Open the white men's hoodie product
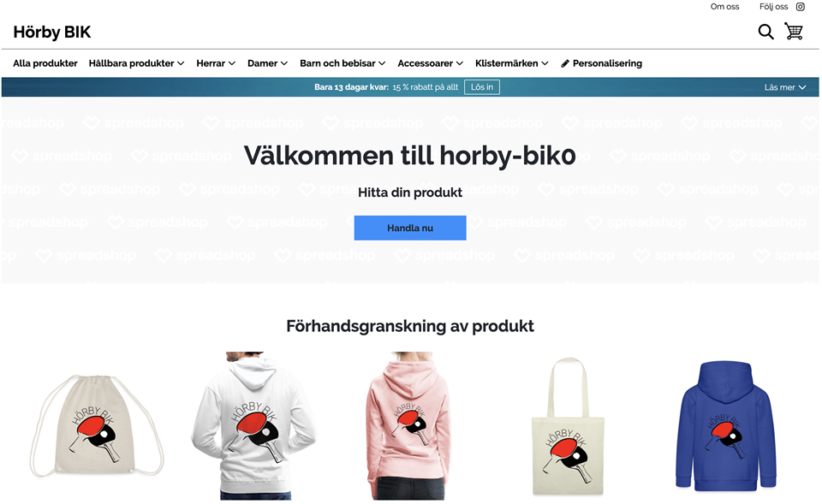 click(253, 425)
